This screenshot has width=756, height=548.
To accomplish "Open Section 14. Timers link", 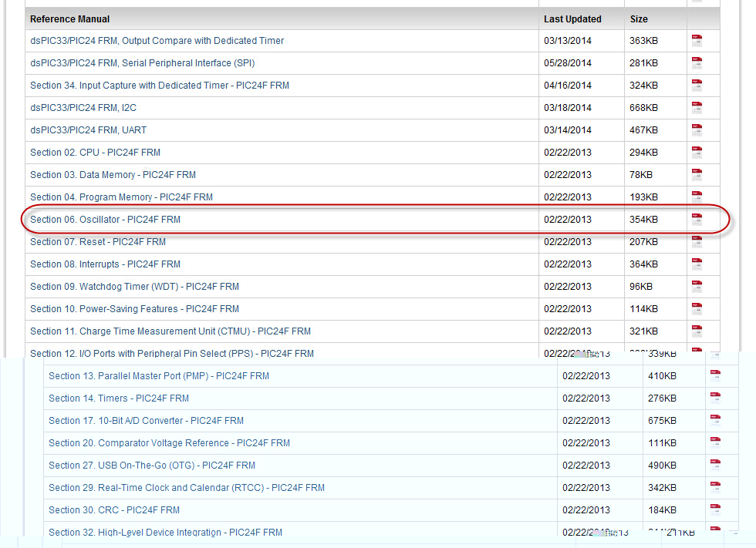I will click(x=119, y=398).
